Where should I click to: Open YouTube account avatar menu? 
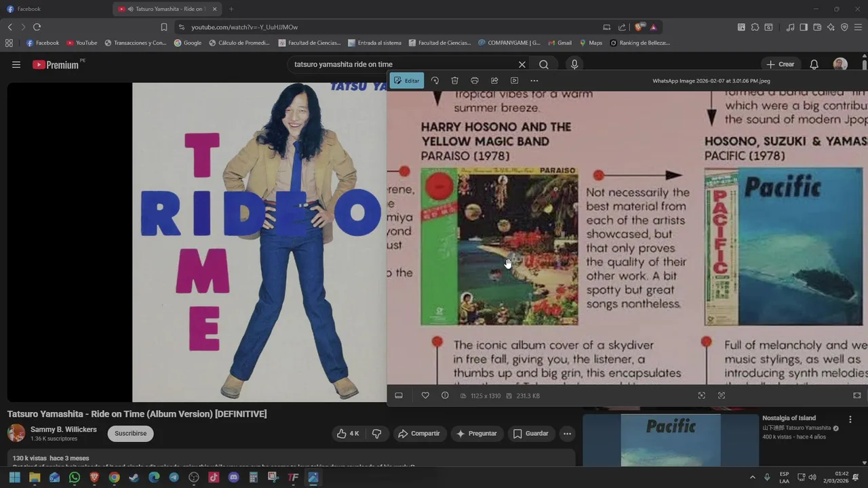click(840, 64)
